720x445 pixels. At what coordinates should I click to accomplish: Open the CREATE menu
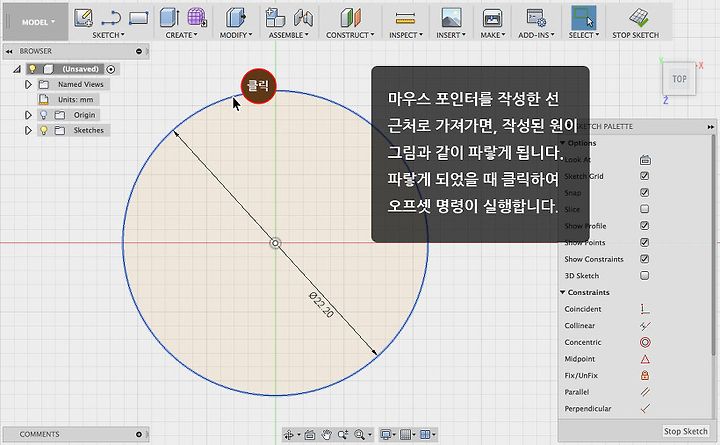click(x=181, y=35)
